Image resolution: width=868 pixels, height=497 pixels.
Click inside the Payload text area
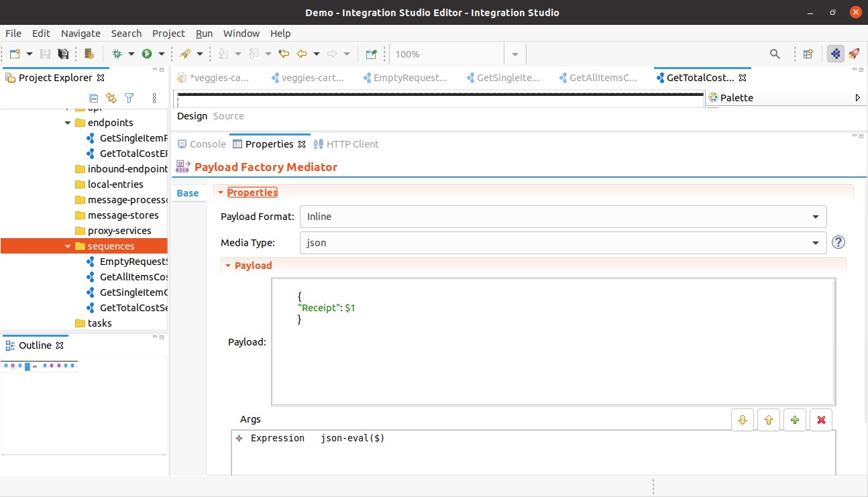pyautogui.click(x=553, y=342)
